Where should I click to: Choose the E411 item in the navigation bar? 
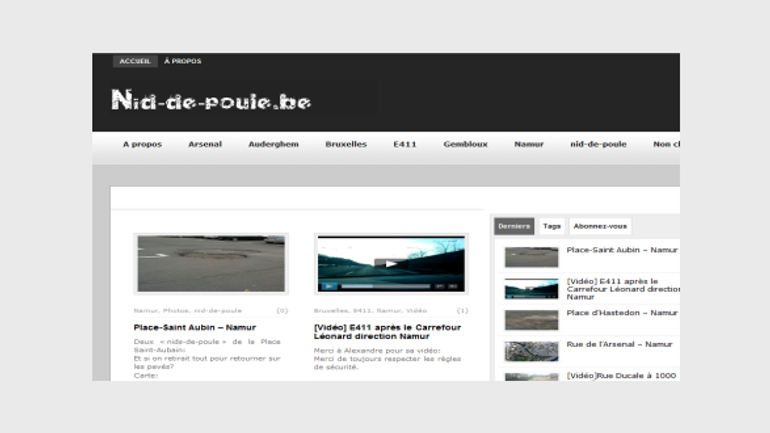click(x=405, y=144)
